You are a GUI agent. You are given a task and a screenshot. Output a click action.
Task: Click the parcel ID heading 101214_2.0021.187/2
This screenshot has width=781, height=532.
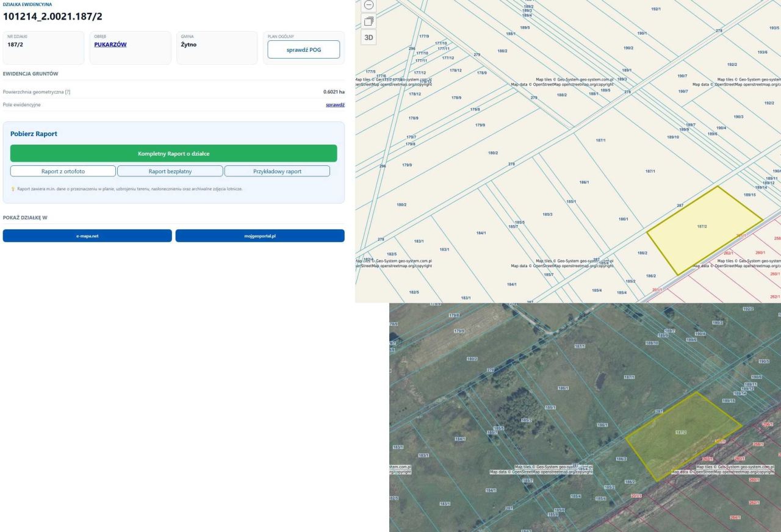(x=53, y=16)
